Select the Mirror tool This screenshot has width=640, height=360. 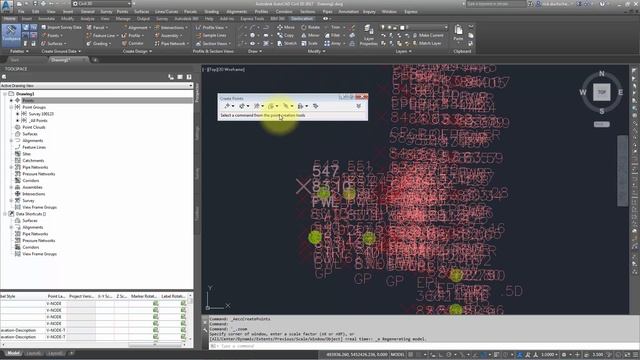pyautogui.click(x=310, y=36)
